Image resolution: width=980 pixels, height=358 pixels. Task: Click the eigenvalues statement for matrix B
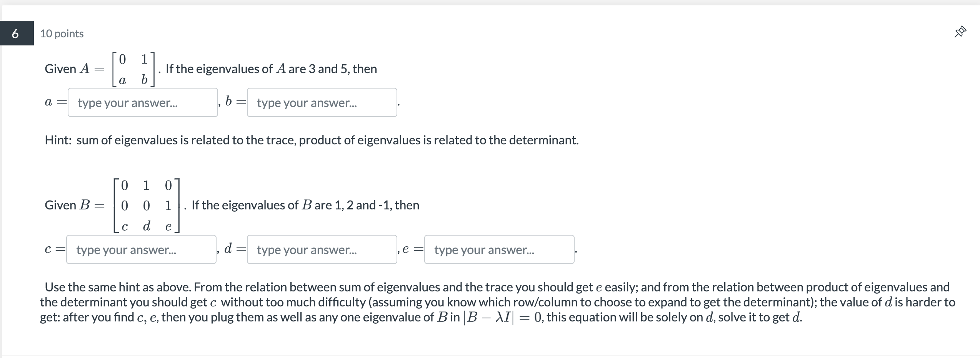click(x=304, y=205)
